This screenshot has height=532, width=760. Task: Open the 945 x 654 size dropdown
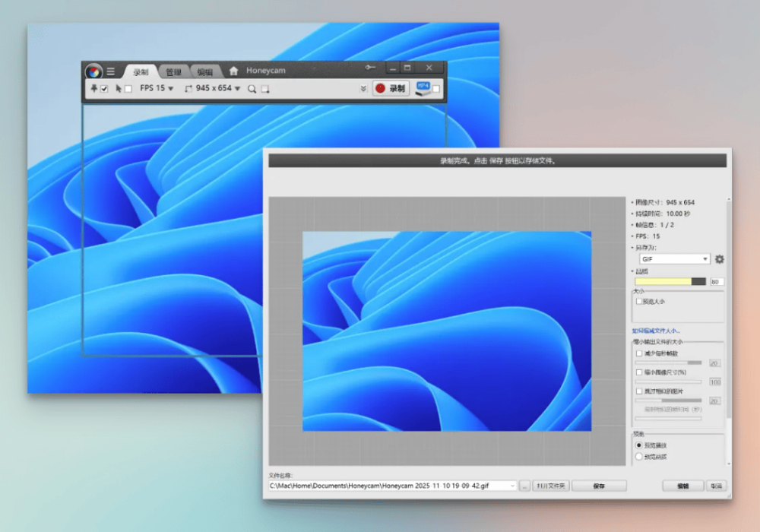pos(218,88)
